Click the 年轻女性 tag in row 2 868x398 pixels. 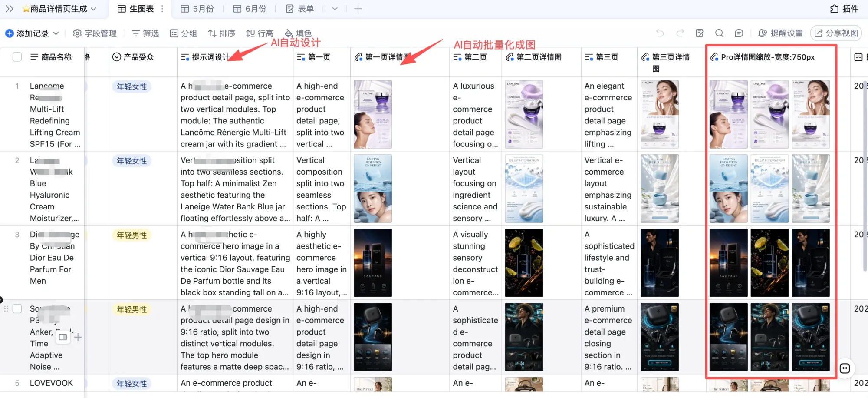(132, 161)
